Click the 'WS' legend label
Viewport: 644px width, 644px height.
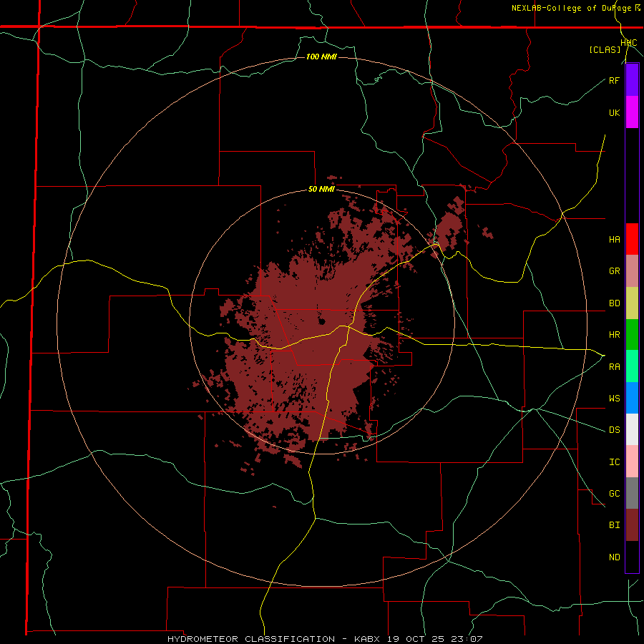tap(614, 399)
